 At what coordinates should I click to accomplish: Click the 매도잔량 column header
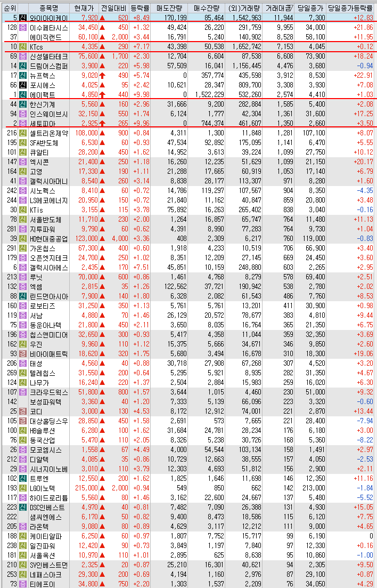point(169,8)
